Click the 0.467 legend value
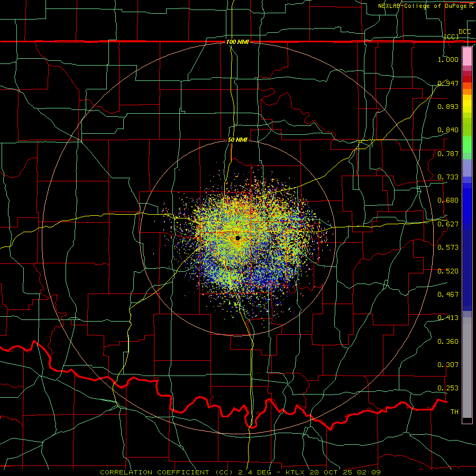 click(x=448, y=294)
